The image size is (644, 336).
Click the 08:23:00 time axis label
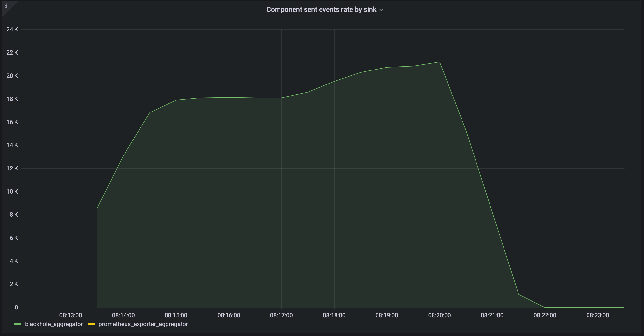pyautogui.click(x=598, y=315)
